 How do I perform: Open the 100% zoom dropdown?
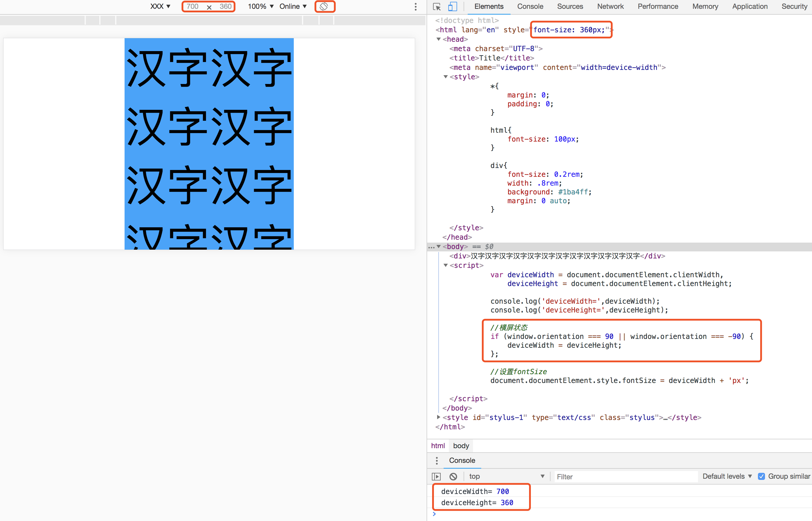tap(261, 6)
